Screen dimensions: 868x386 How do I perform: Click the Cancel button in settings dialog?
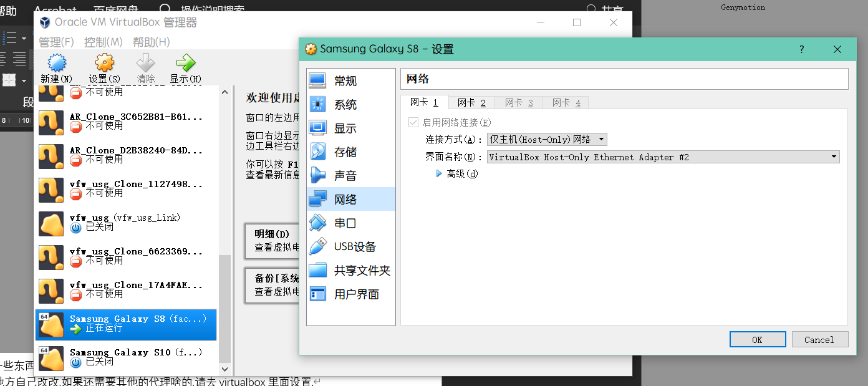point(819,340)
